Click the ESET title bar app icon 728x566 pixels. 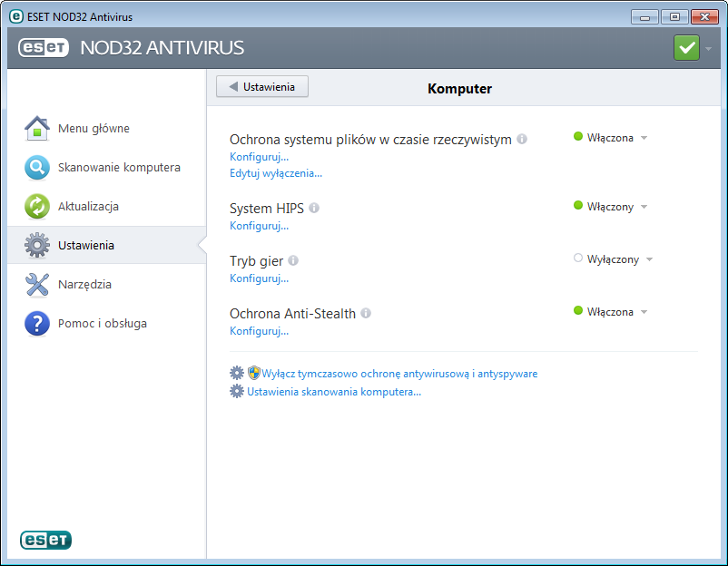point(15,16)
